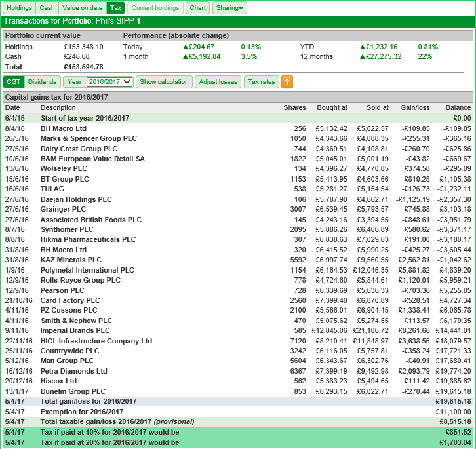Click the 12 months gain £27,275.32
This screenshot has width=476, height=449.
(381, 57)
